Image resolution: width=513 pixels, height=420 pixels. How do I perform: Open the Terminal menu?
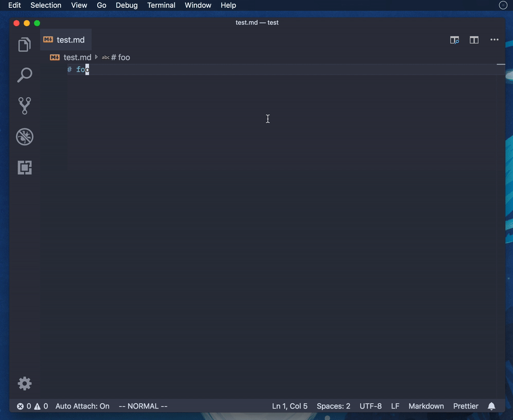click(161, 5)
